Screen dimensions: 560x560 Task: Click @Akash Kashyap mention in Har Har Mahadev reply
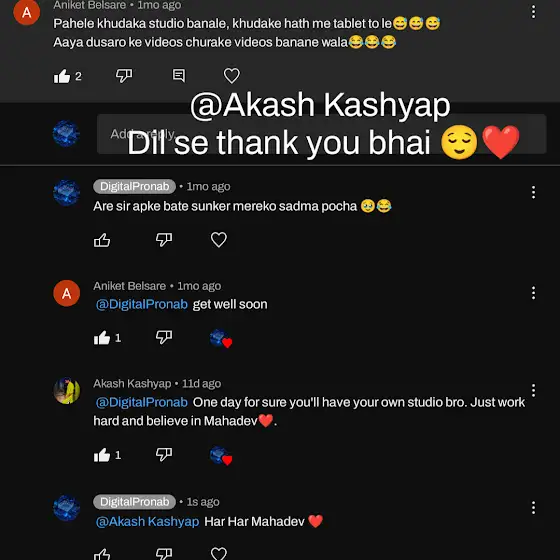click(148, 521)
